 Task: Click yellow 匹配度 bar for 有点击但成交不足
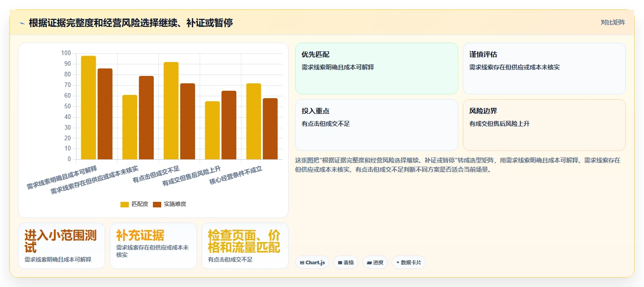pos(171,111)
